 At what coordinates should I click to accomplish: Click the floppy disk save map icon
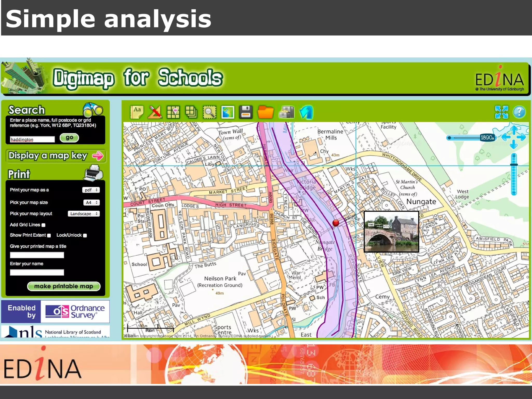[x=246, y=112]
